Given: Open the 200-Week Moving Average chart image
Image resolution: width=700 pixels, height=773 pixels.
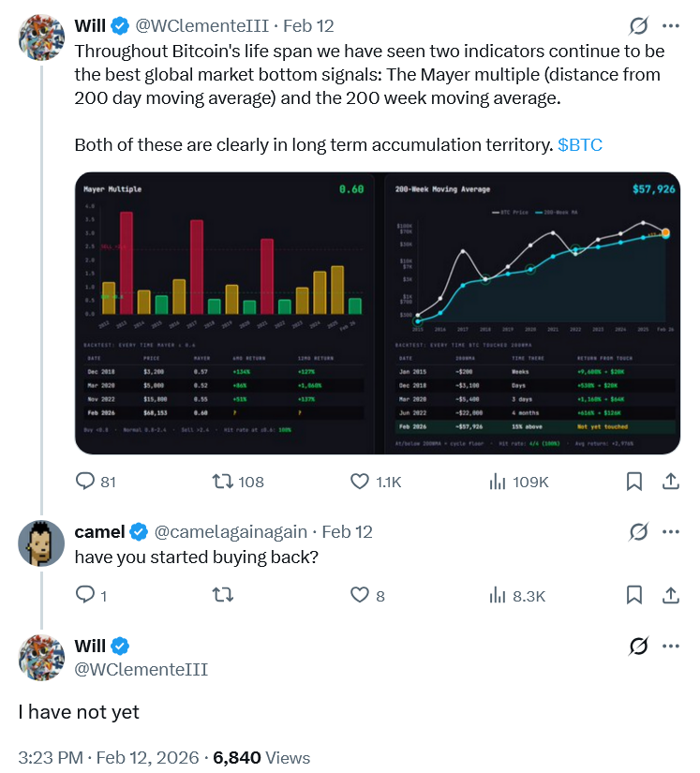Looking at the screenshot, I should tap(532, 313).
